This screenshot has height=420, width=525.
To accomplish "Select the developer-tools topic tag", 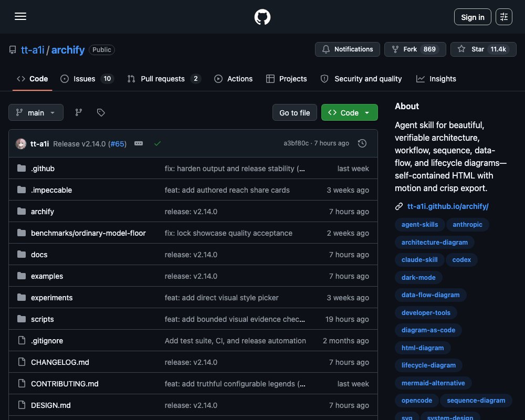I will (426, 312).
